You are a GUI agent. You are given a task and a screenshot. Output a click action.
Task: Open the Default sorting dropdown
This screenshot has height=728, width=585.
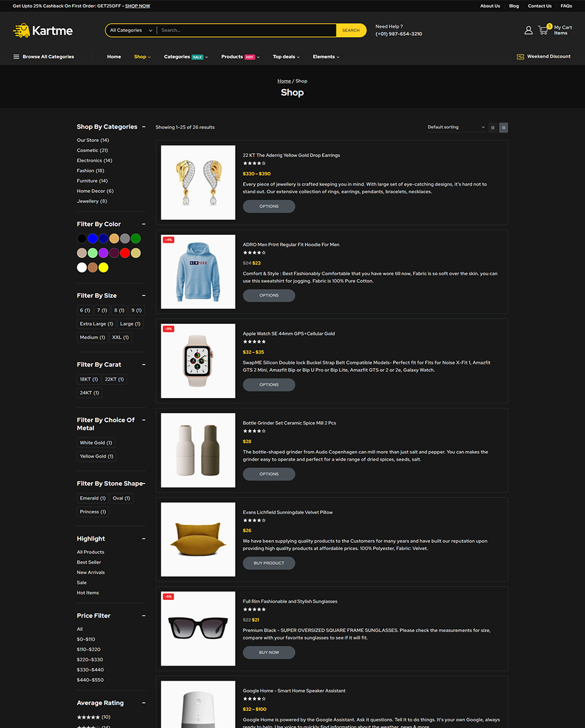point(456,127)
